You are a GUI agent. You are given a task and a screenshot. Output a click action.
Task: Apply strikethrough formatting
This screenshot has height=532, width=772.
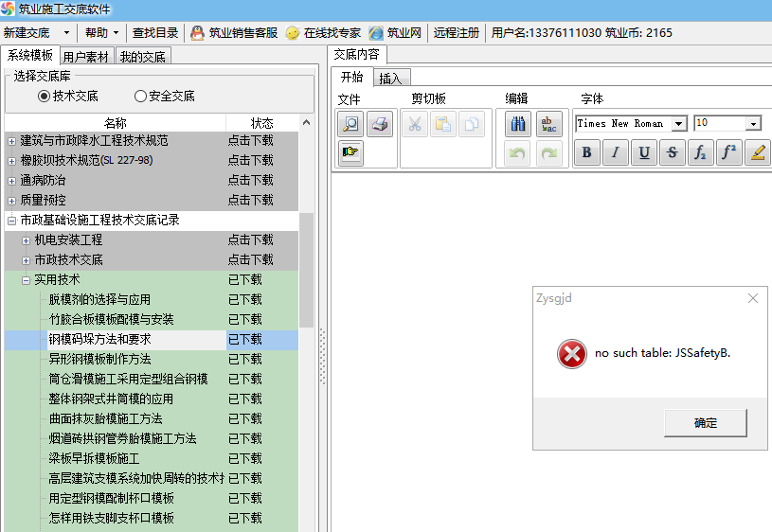tap(673, 153)
